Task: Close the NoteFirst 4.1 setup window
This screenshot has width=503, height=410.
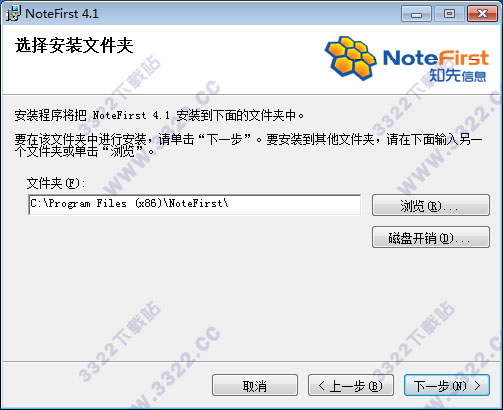Action: pyautogui.click(x=482, y=14)
